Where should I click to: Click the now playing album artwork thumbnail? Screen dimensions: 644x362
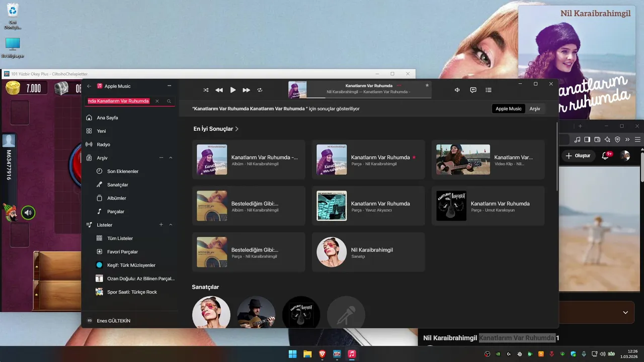tap(297, 89)
